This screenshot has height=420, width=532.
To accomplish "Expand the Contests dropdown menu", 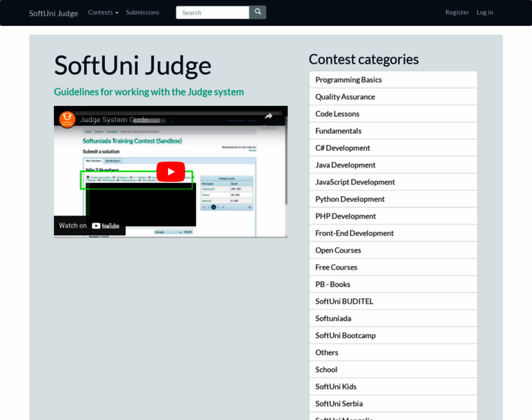I will 103,12.
